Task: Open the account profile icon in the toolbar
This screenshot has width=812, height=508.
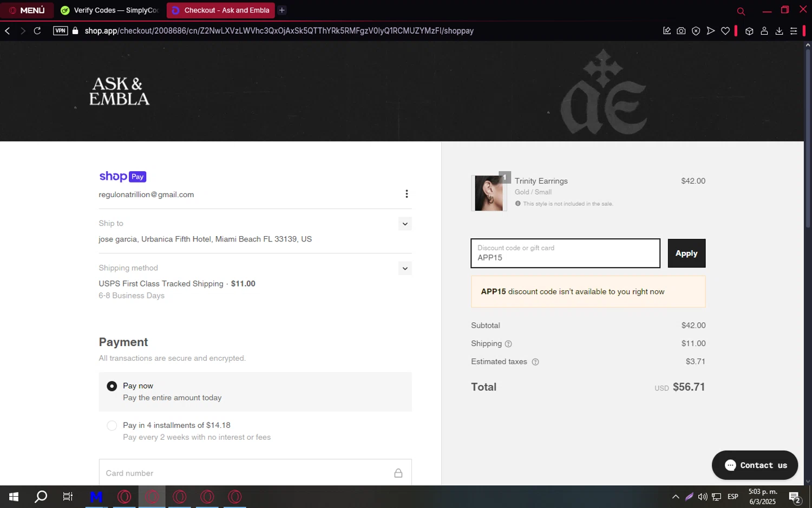Action: coord(764,31)
